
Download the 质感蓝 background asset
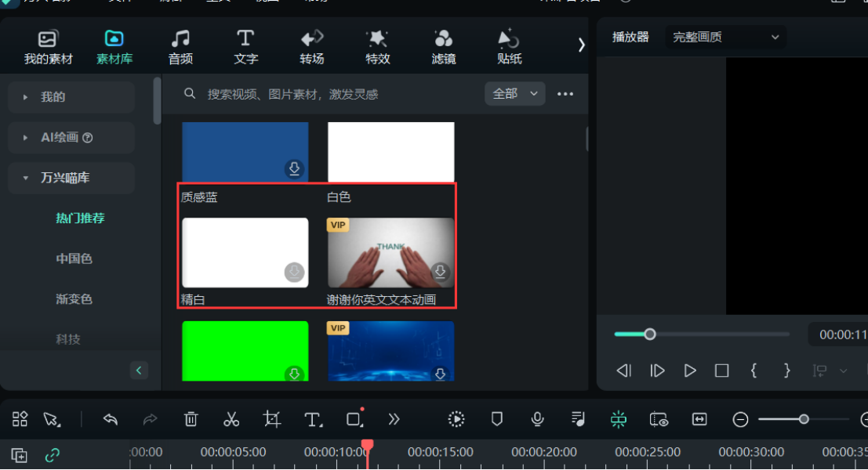294,168
